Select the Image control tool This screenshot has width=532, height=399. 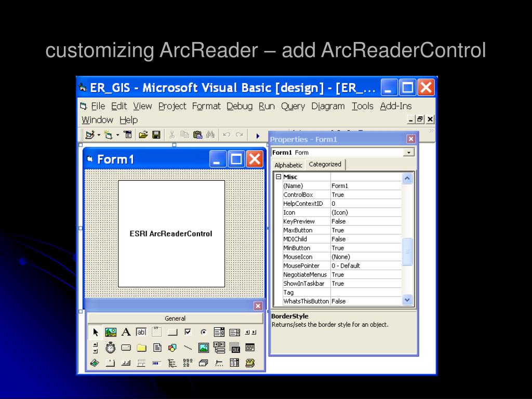point(203,348)
